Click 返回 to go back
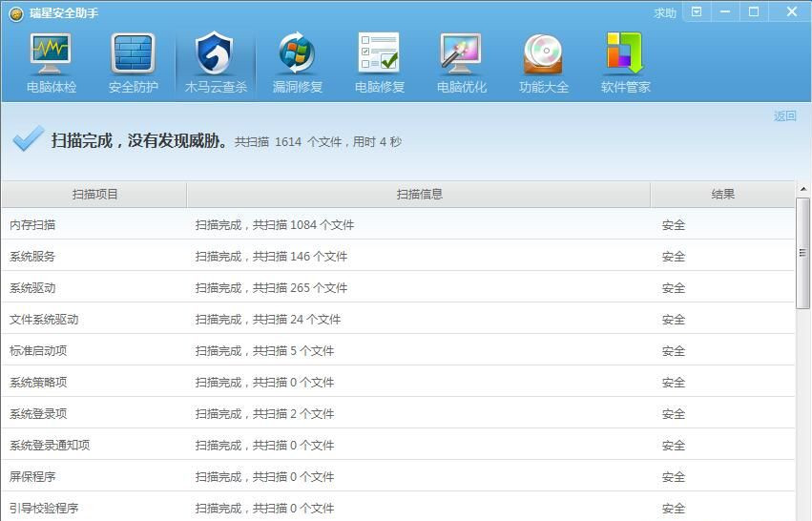Image resolution: width=812 pixels, height=521 pixels. tap(784, 116)
